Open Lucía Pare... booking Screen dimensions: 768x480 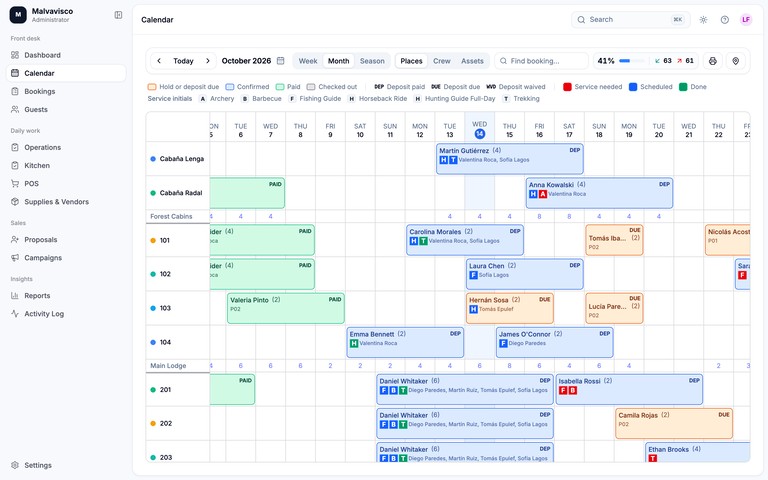(614, 309)
